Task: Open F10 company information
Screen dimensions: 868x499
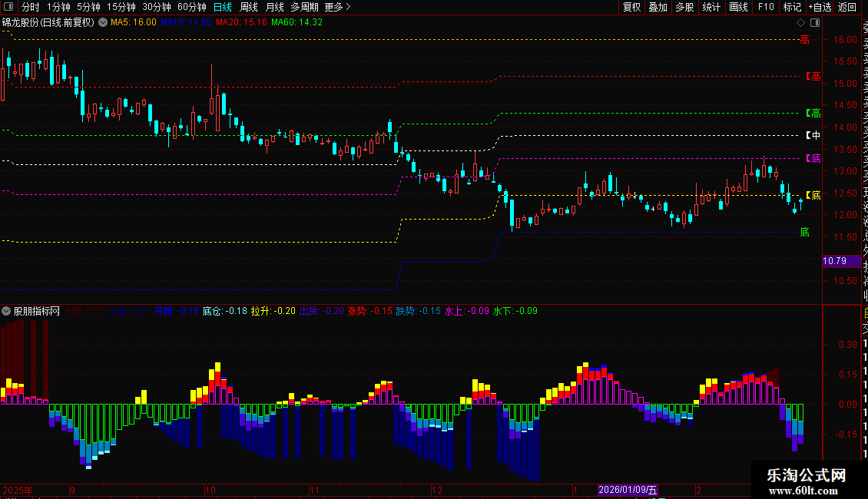Action: click(766, 7)
